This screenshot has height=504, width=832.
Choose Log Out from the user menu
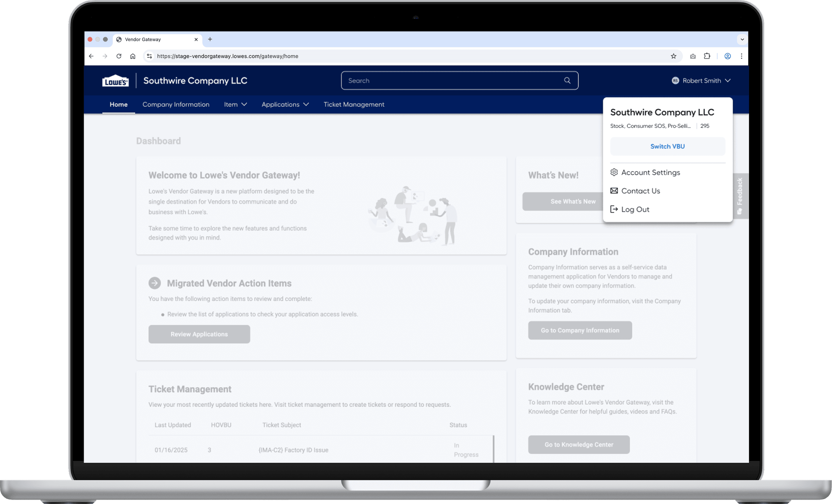click(x=635, y=209)
